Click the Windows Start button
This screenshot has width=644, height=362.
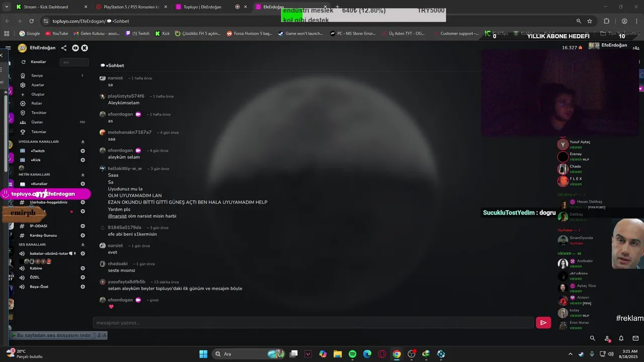click(203, 354)
